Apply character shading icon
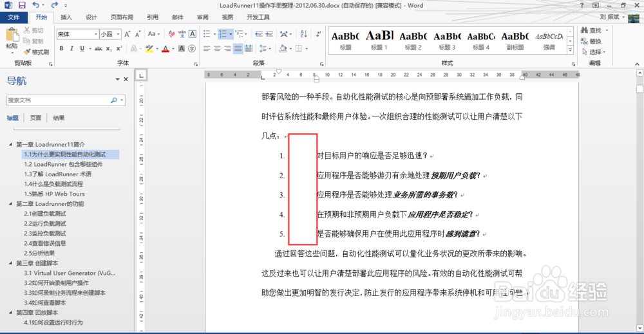644x334 pixels. (x=182, y=49)
